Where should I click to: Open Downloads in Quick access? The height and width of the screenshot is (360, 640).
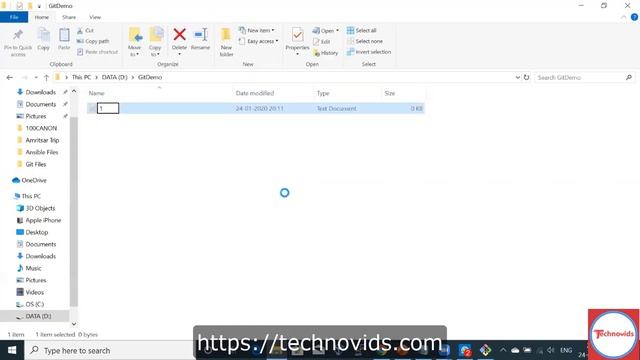point(40,92)
